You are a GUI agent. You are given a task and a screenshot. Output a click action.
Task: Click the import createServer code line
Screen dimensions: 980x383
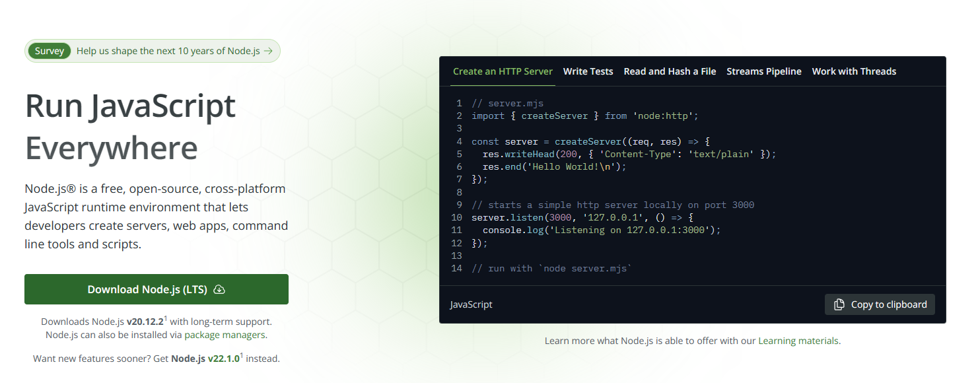[x=585, y=116]
